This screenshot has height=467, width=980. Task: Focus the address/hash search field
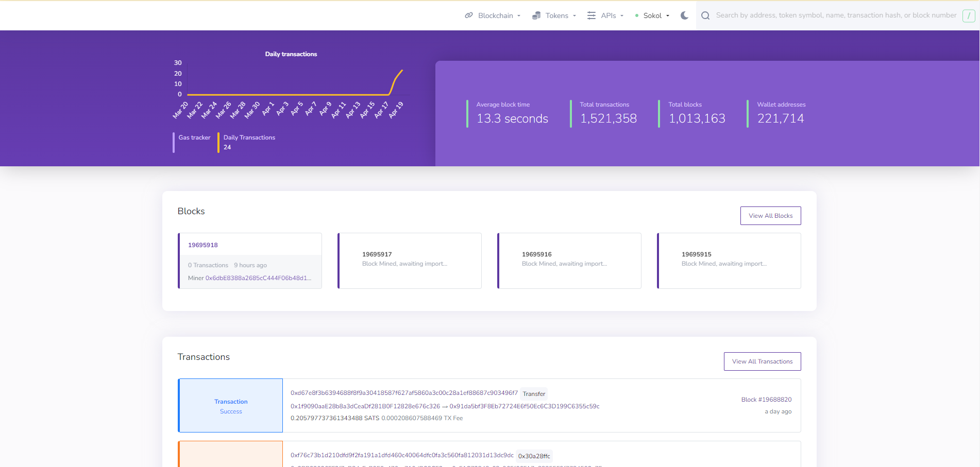pyautogui.click(x=836, y=15)
